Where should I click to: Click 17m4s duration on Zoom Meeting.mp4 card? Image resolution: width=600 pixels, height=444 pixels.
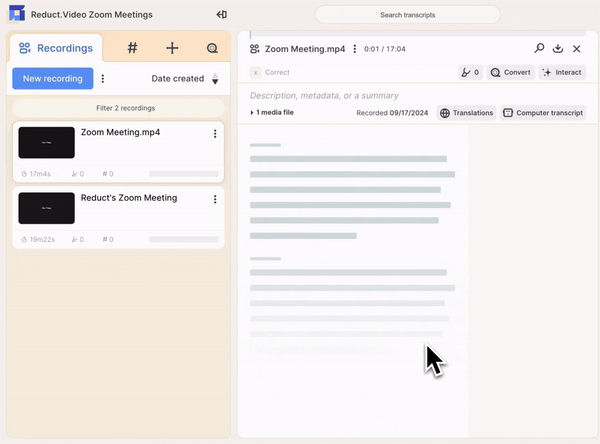[36, 174]
